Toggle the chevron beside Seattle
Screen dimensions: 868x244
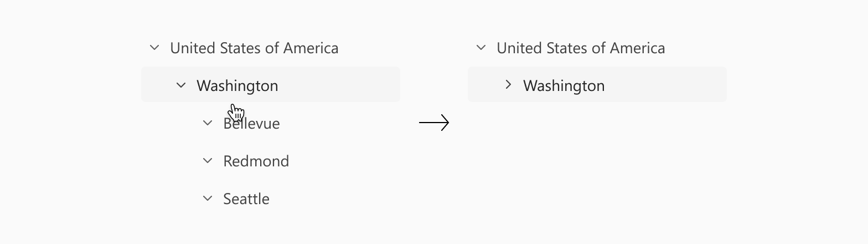(208, 199)
